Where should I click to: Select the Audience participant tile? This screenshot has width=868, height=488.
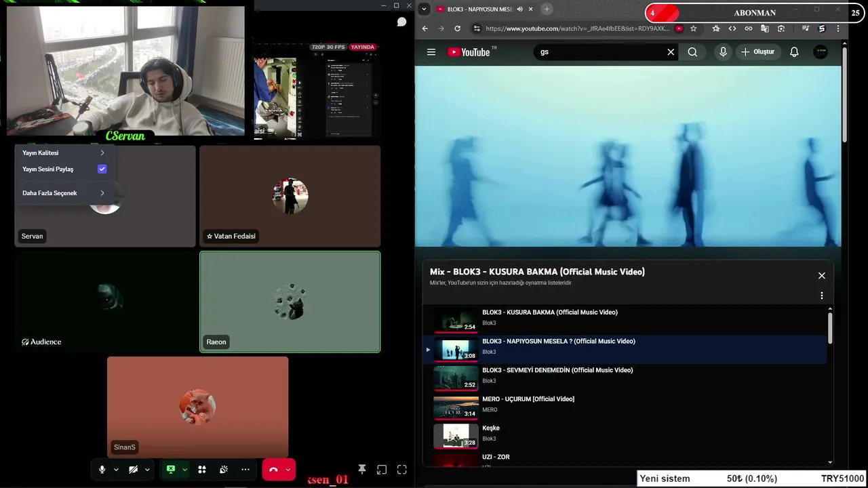coord(105,302)
